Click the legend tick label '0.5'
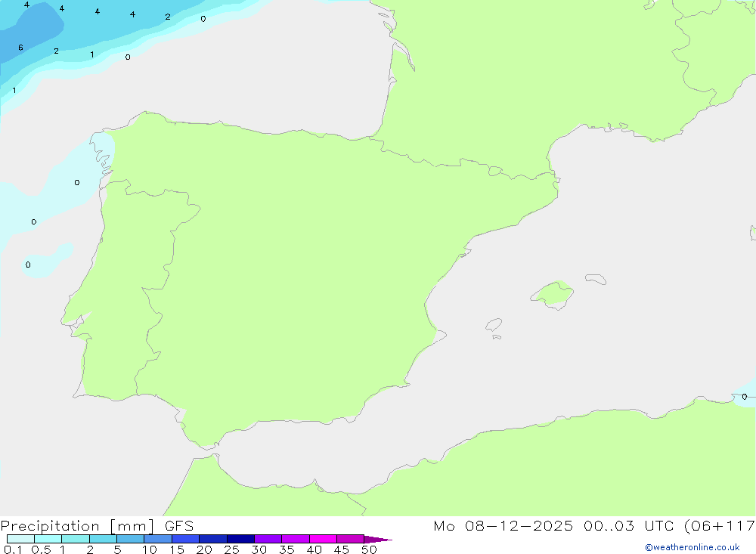This screenshot has height=554, width=756. click(x=41, y=549)
